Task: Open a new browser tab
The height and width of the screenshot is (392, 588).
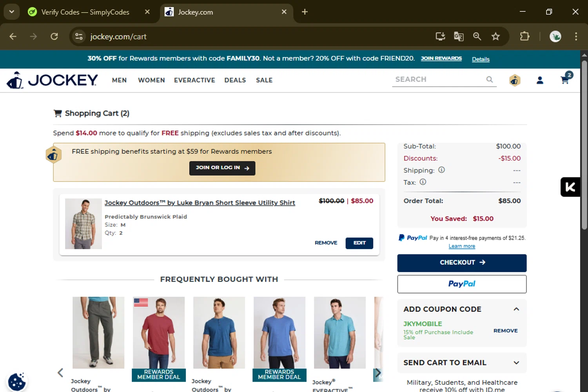Action: [x=305, y=12]
